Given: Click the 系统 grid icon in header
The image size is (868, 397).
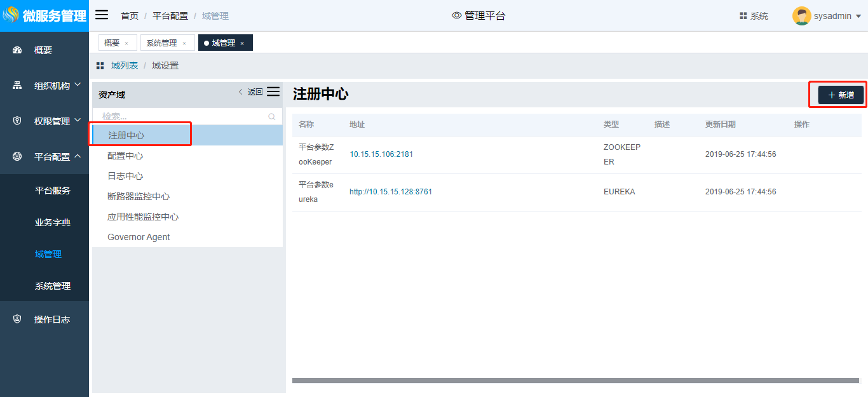Looking at the screenshot, I should click(743, 16).
